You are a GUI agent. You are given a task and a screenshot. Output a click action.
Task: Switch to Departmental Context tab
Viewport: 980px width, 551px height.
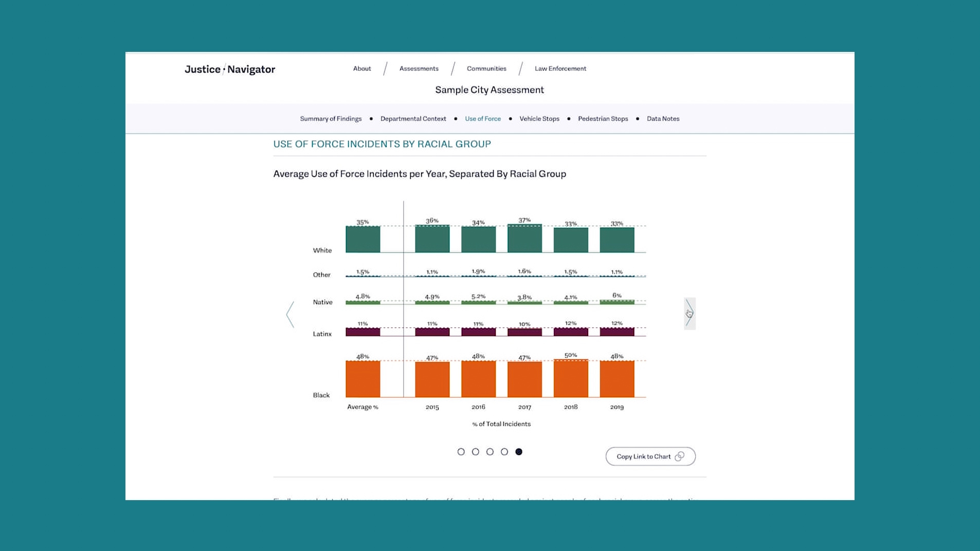tap(413, 119)
